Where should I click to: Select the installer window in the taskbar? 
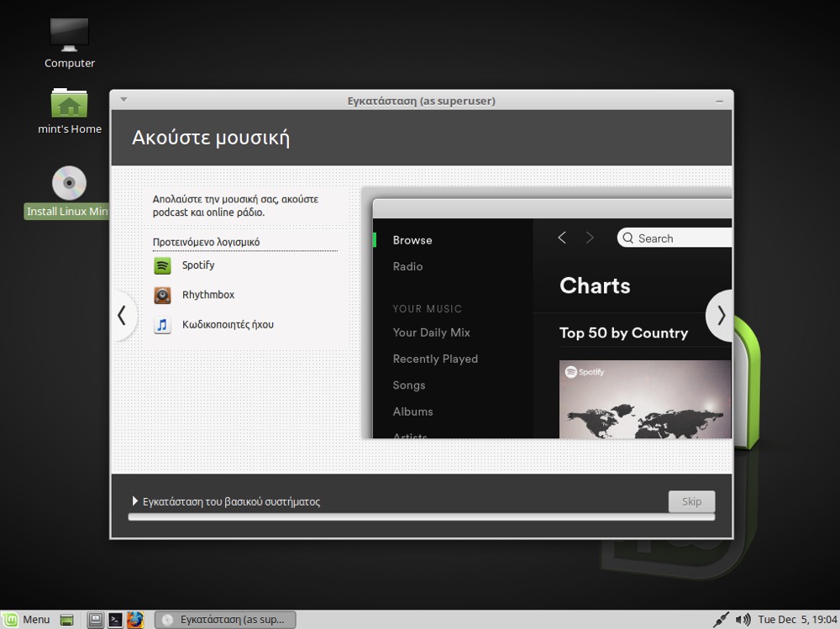pyautogui.click(x=225, y=620)
